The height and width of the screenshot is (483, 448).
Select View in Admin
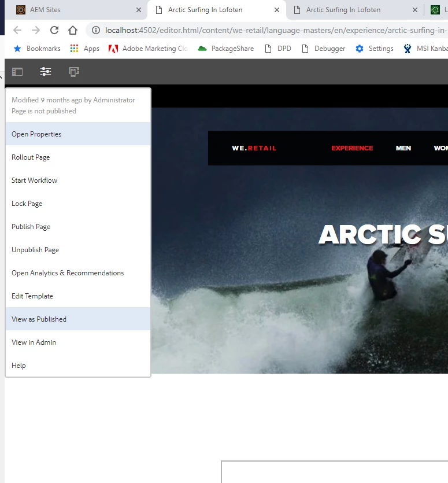click(x=78, y=342)
